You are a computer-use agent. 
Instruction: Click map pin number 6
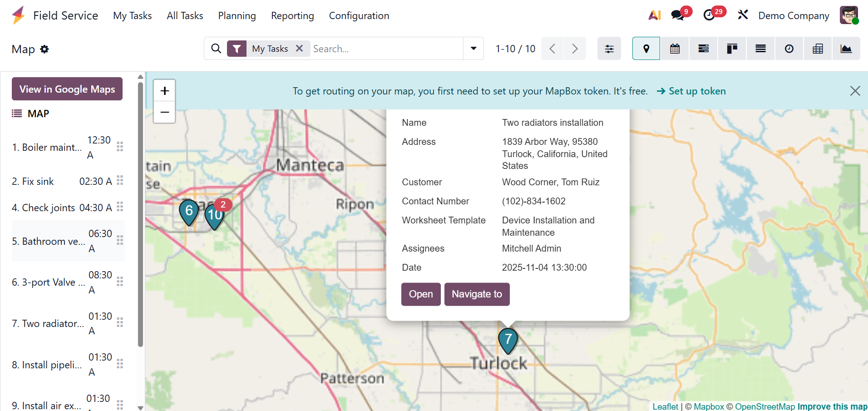click(189, 211)
